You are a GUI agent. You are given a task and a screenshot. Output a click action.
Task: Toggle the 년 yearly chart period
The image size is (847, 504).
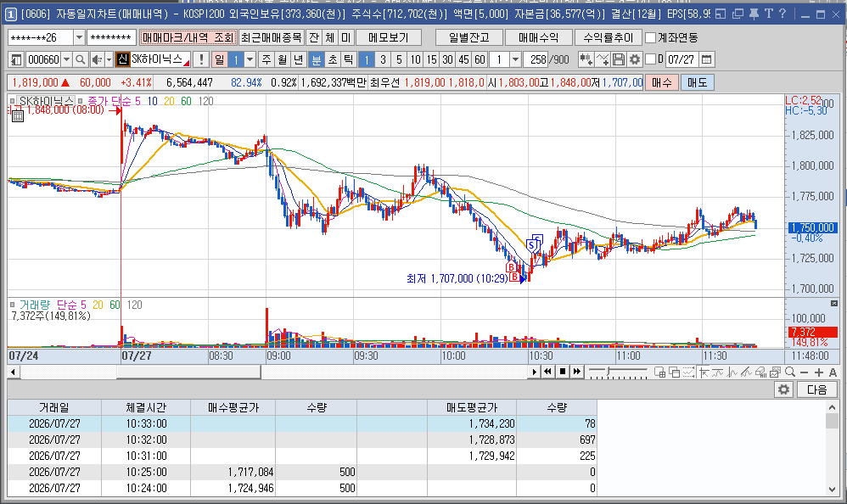tap(299, 59)
